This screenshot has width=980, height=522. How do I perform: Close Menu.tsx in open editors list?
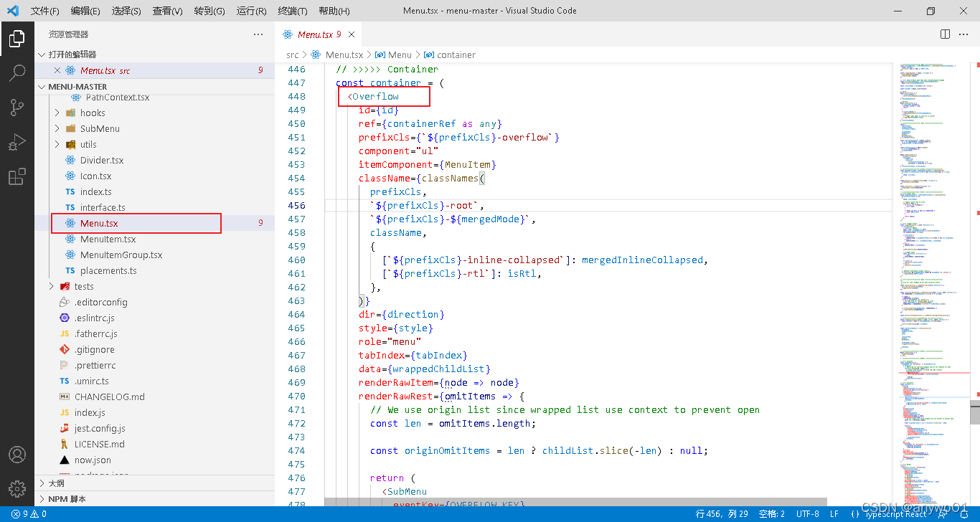(57, 70)
